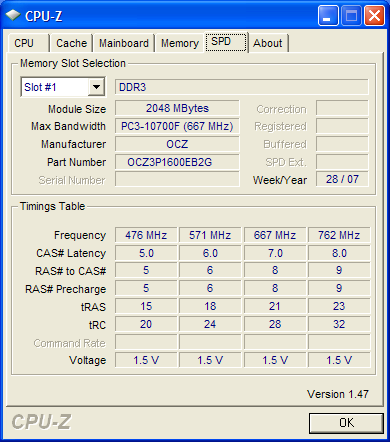The image size is (390, 442).
Task: Click the empty Serial Number field
Action: click(177, 179)
